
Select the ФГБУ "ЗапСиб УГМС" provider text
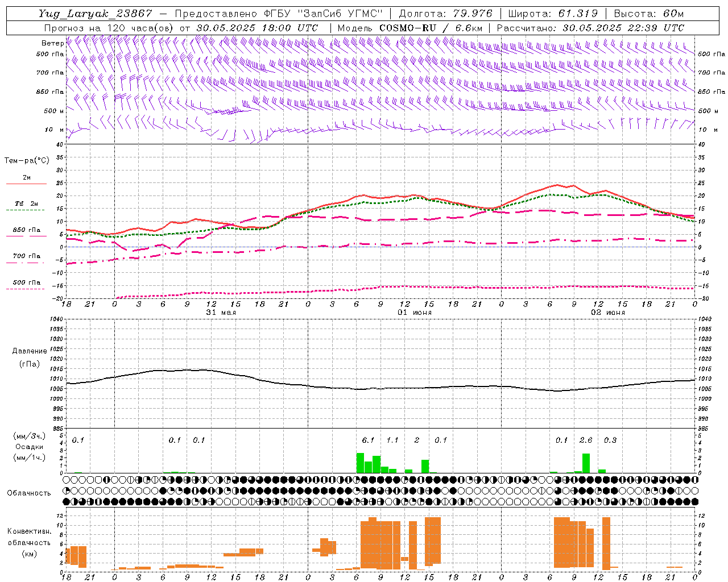324,14
